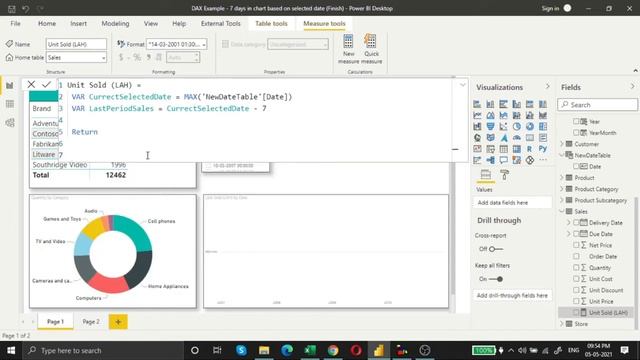Screen dimensions: 640x360
Task: Select the Q&A visual
Action: [503, 160]
